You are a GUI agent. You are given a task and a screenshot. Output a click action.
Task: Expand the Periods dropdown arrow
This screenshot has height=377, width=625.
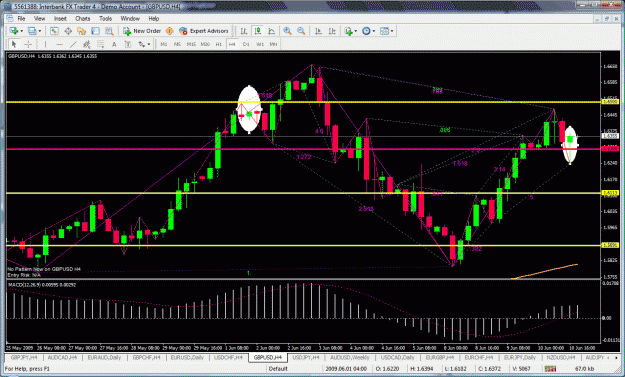373,31
